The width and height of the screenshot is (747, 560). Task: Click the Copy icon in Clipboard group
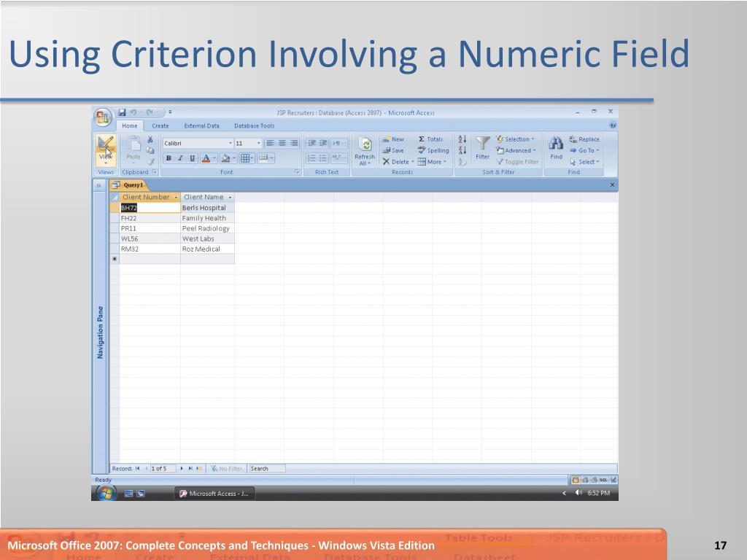[x=150, y=150]
